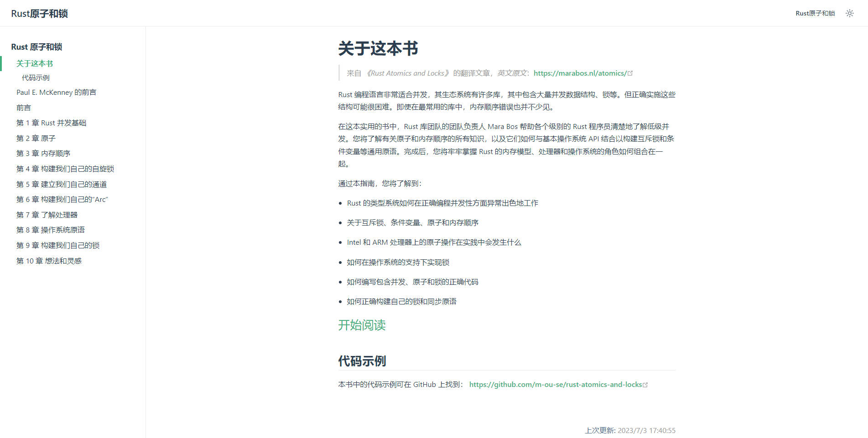Open 第 3 章 内存顺序 chapter
The image size is (868, 438).
(43, 154)
